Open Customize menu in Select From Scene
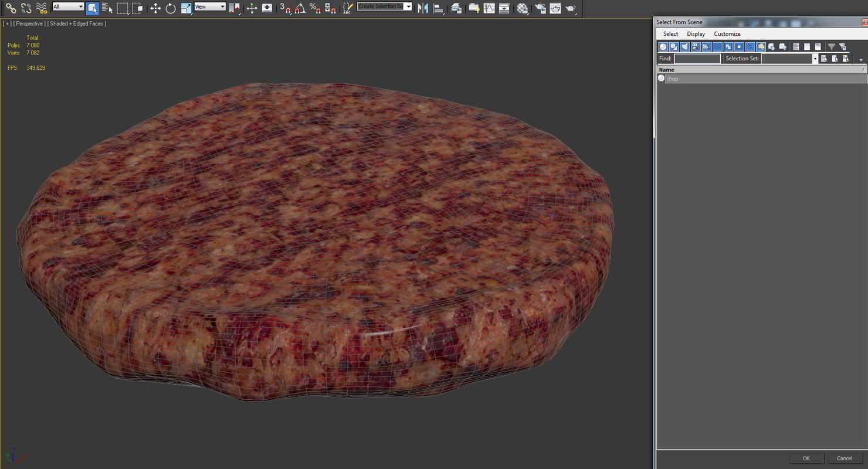 tap(727, 34)
